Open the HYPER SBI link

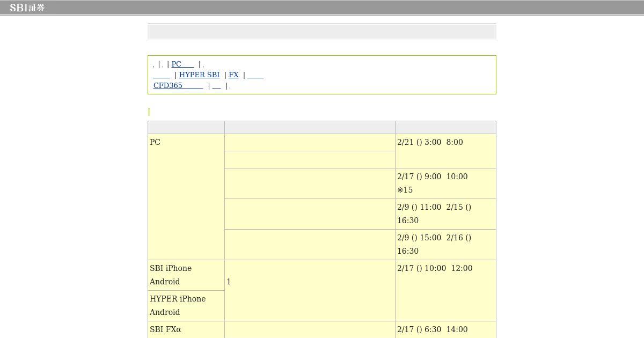pyautogui.click(x=199, y=75)
